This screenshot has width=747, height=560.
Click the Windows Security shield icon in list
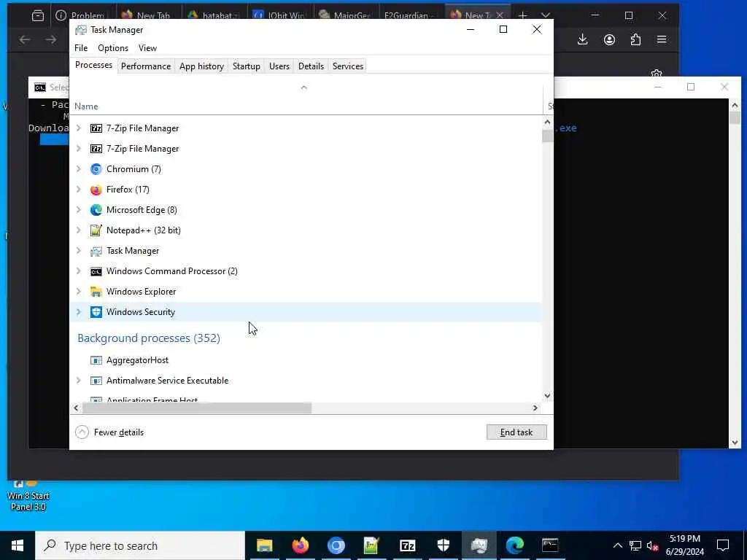point(96,312)
